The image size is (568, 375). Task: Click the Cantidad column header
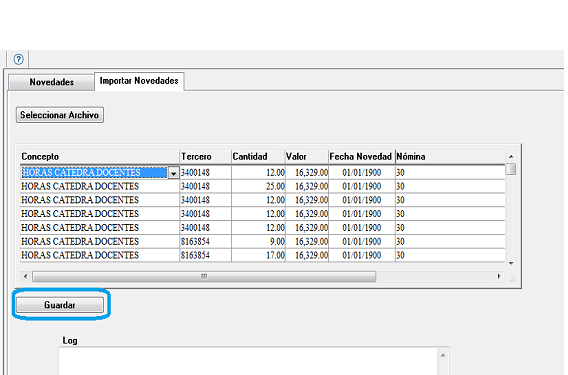pyautogui.click(x=258, y=157)
